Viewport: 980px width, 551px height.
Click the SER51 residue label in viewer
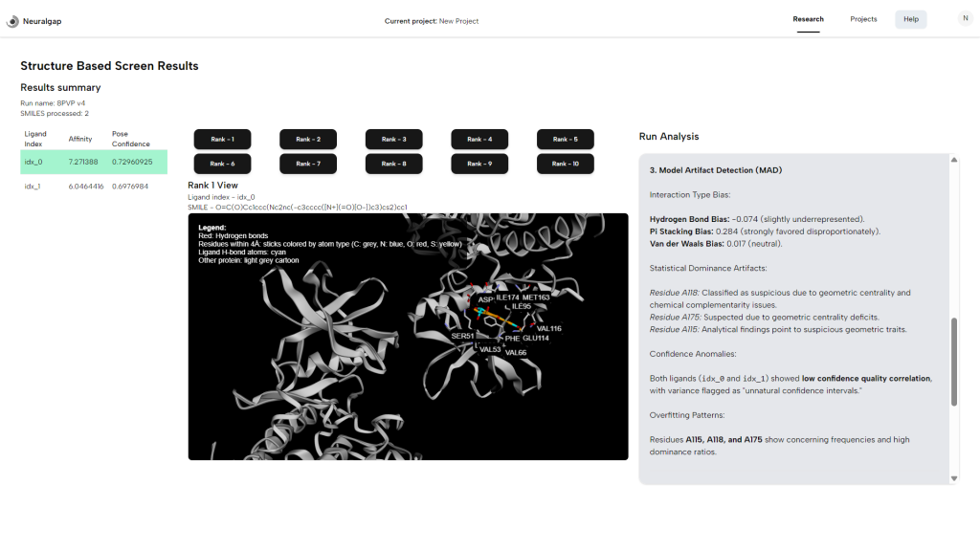463,336
